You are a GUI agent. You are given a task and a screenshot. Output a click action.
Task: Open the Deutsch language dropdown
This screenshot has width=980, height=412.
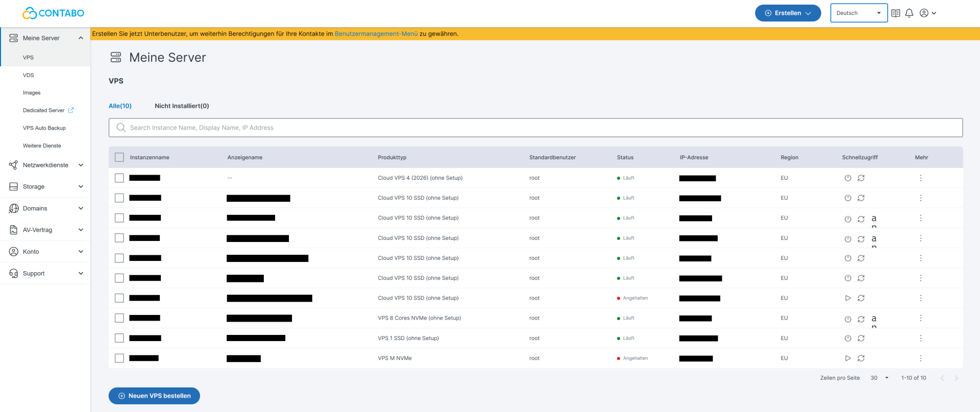click(x=859, y=13)
